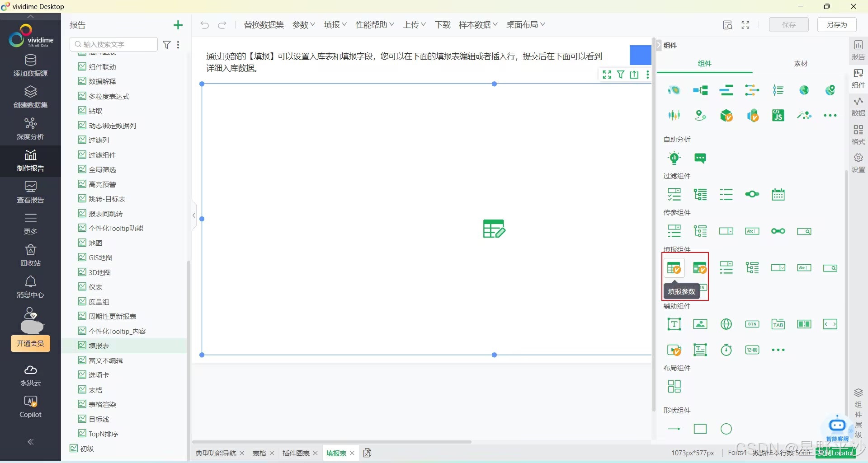The width and height of the screenshot is (868, 463).
Task: Expand the 桌面布局 dropdown menu
Action: point(526,25)
